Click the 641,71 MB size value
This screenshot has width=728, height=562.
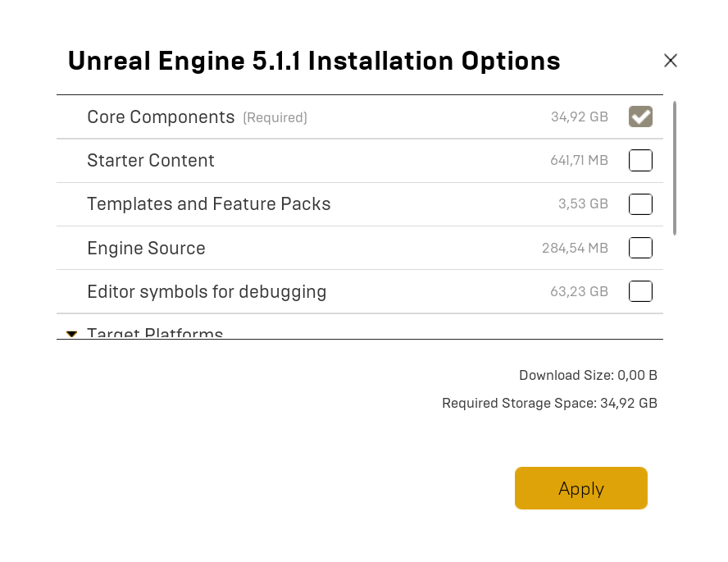pyautogui.click(x=579, y=161)
